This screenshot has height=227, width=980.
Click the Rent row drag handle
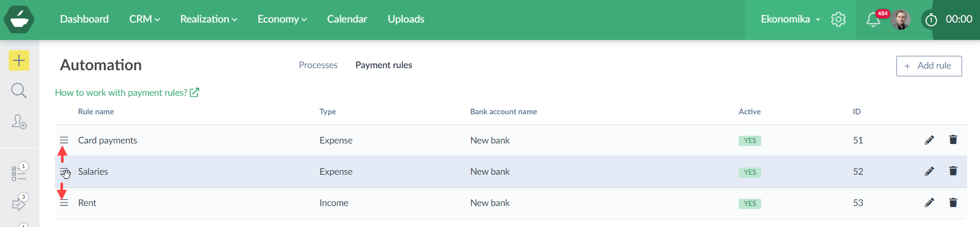(x=64, y=203)
